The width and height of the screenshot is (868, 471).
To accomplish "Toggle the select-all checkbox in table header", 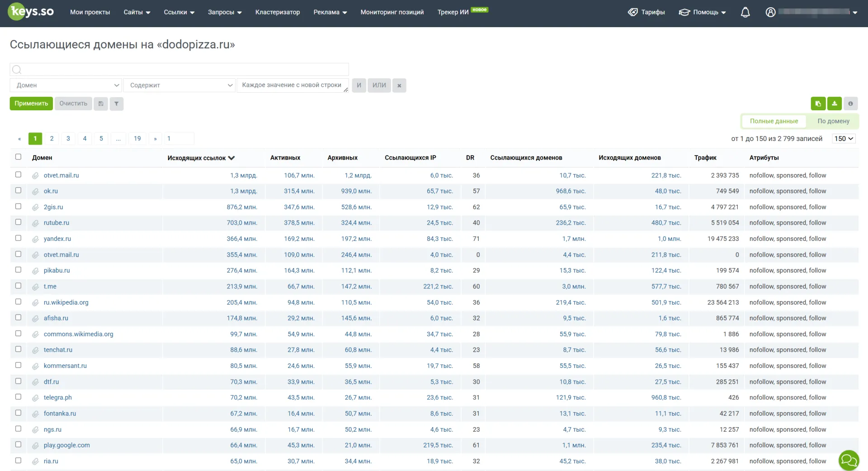I will tap(18, 157).
